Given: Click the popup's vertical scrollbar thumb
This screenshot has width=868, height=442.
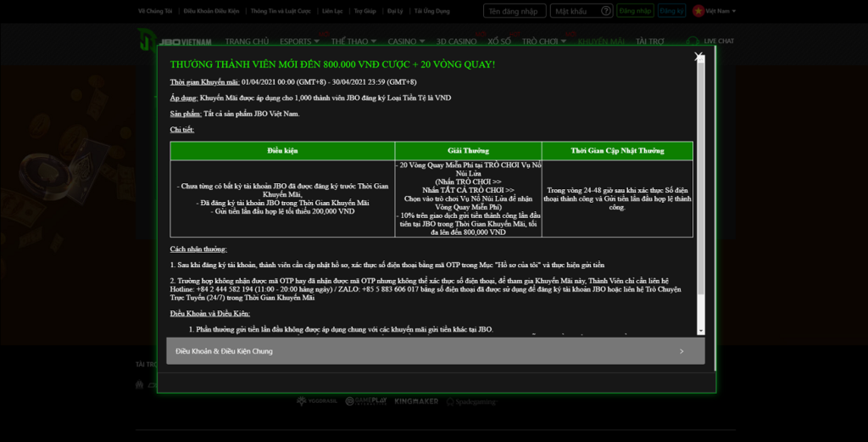Looking at the screenshot, I should [701, 178].
